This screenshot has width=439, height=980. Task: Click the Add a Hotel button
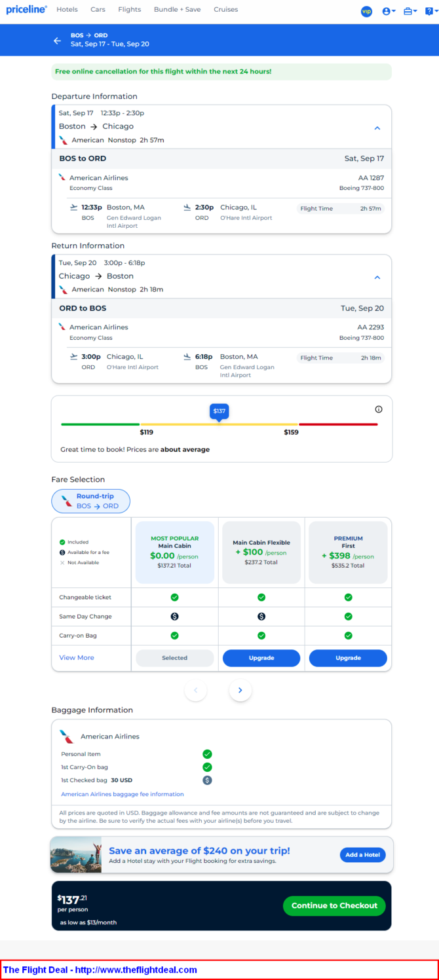[362, 855]
